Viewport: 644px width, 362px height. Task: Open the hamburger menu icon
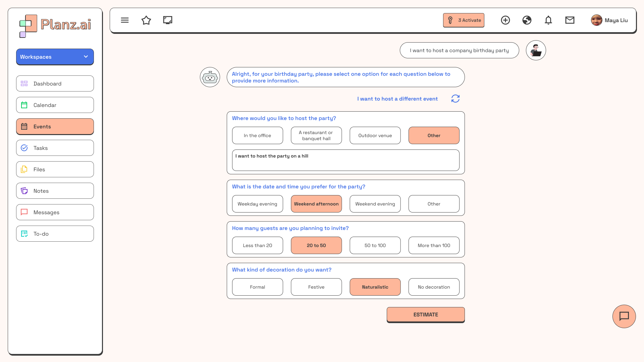coord(125,20)
